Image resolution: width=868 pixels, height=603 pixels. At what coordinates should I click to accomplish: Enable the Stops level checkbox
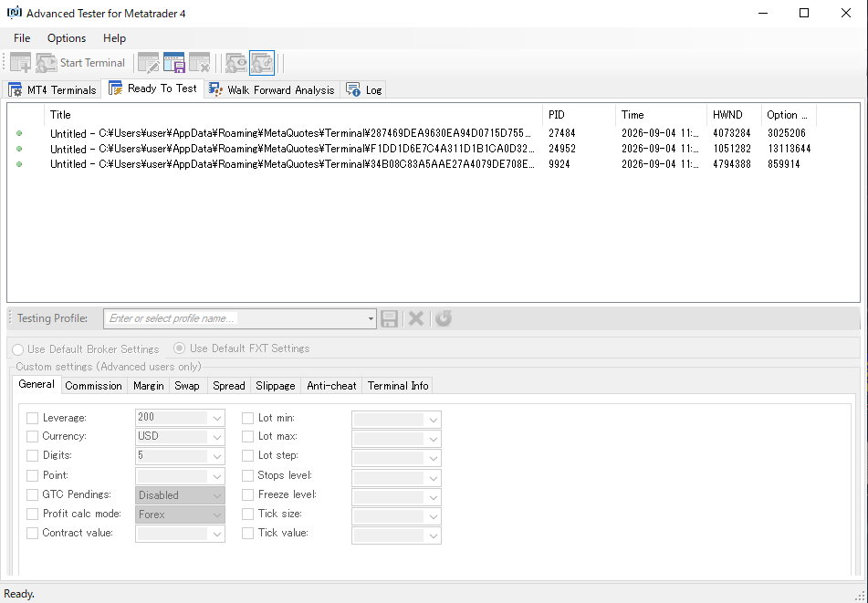click(x=248, y=476)
